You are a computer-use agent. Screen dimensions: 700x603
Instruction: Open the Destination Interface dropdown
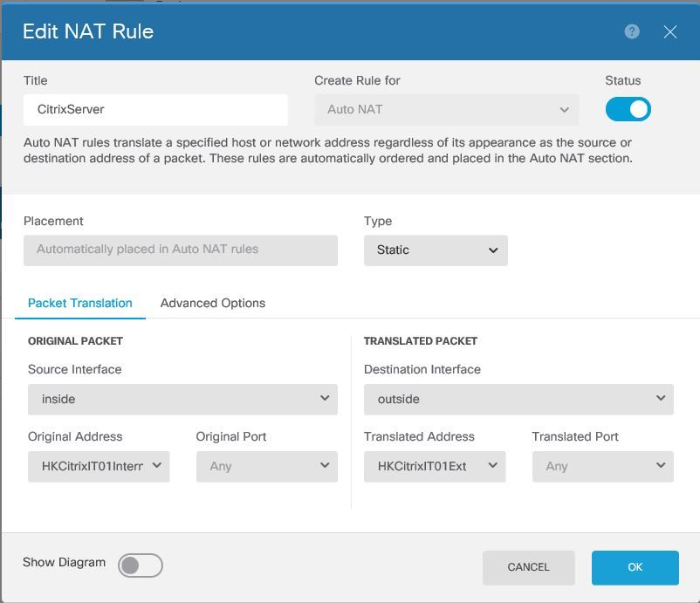pos(518,400)
